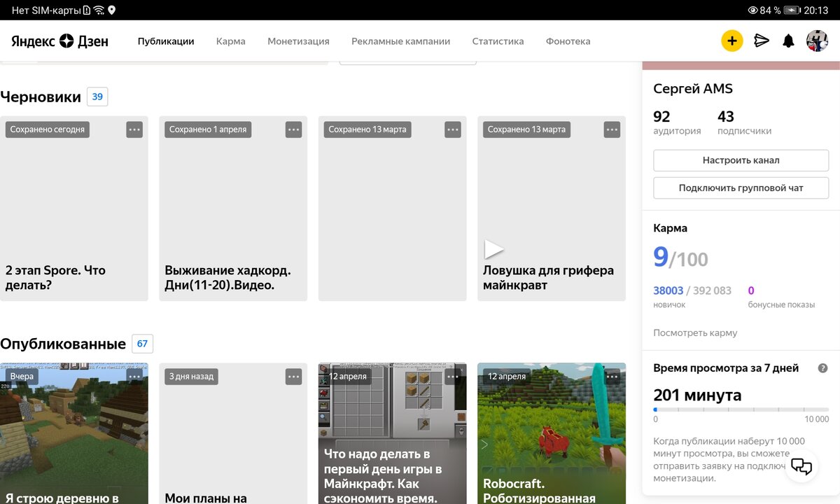Open three-dot menu on Я строю деревню post

[x=134, y=377]
